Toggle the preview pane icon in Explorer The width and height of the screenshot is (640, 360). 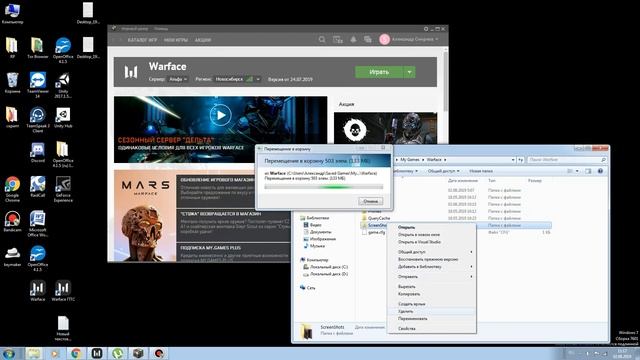pyautogui.click(x=588, y=171)
